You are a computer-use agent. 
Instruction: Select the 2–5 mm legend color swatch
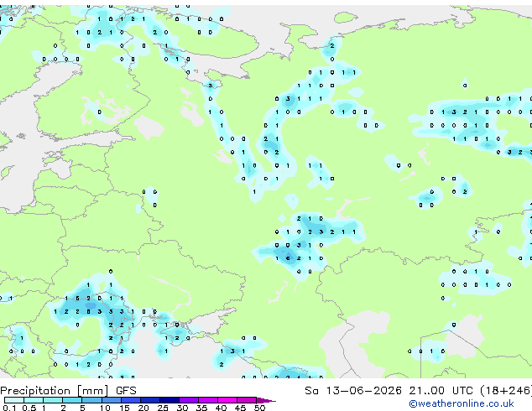[x=73, y=400]
